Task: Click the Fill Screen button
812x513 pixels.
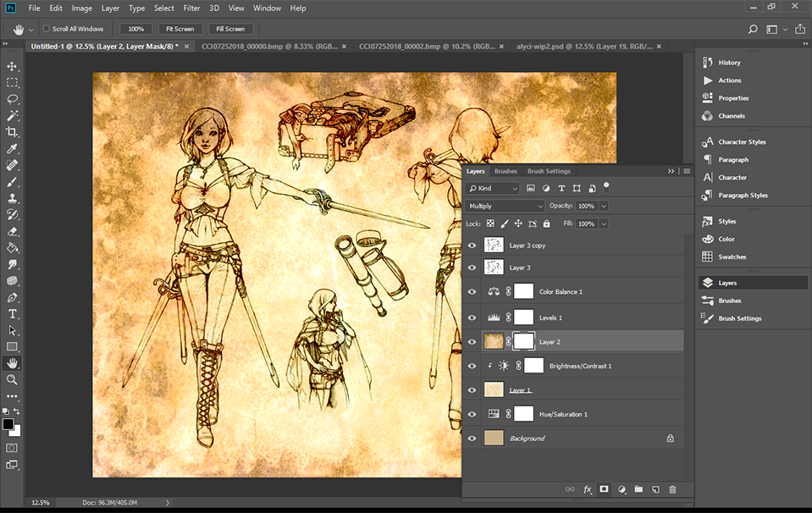Action: 230,29
